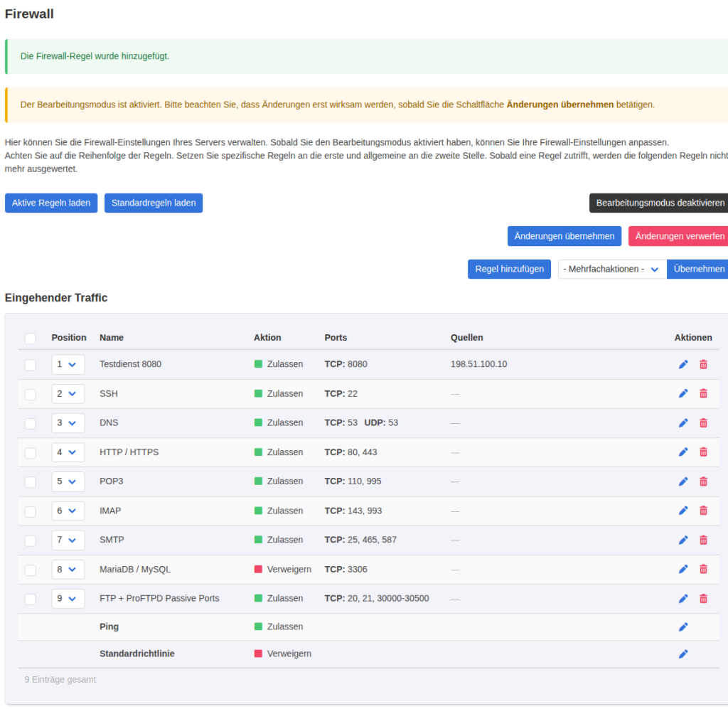Image resolution: width=728 pixels, height=709 pixels.
Task: Tick the checkbox for the POP3 rule
Action: tap(30, 482)
